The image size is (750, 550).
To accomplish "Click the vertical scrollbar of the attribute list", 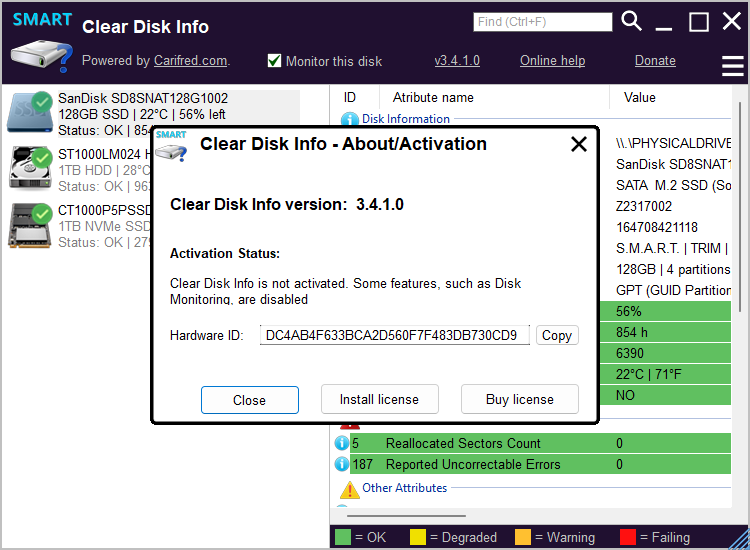I will (x=740, y=206).
